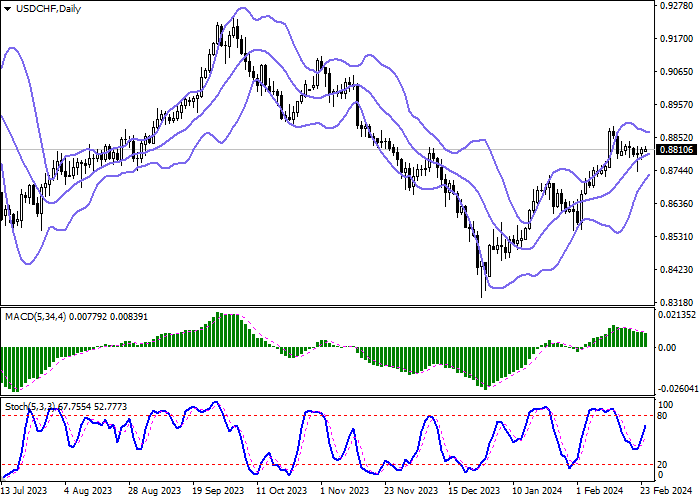
Task: Select the 1 Nov 2023 date label
Action: pyautogui.click(x=344, y=491)
